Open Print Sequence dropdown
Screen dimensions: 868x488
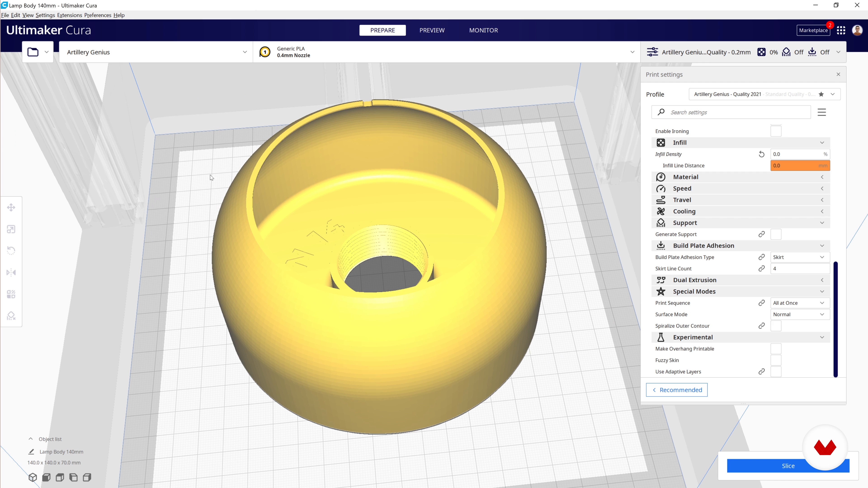[800, 303]
